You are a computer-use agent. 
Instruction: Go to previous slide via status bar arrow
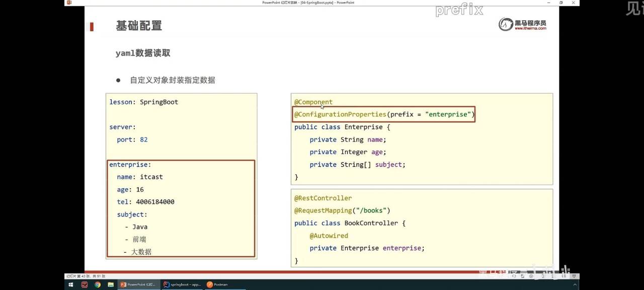514,276
